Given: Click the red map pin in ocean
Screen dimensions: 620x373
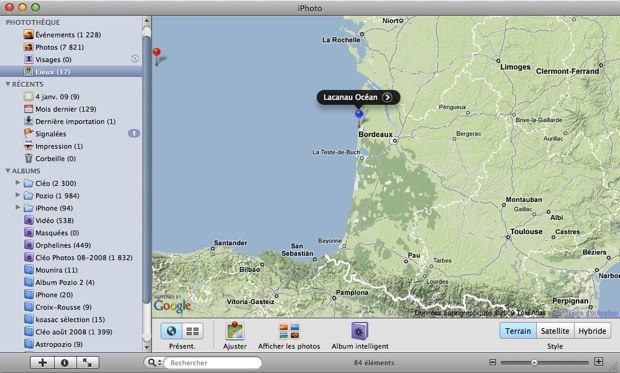Looking at the screenshot, I should pos(157,52).
